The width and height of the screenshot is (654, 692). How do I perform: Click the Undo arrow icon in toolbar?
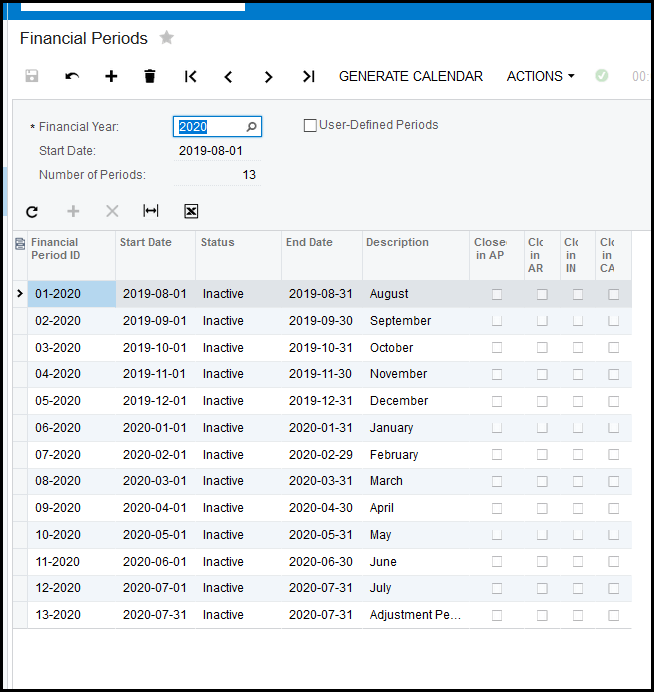point(72,76)
